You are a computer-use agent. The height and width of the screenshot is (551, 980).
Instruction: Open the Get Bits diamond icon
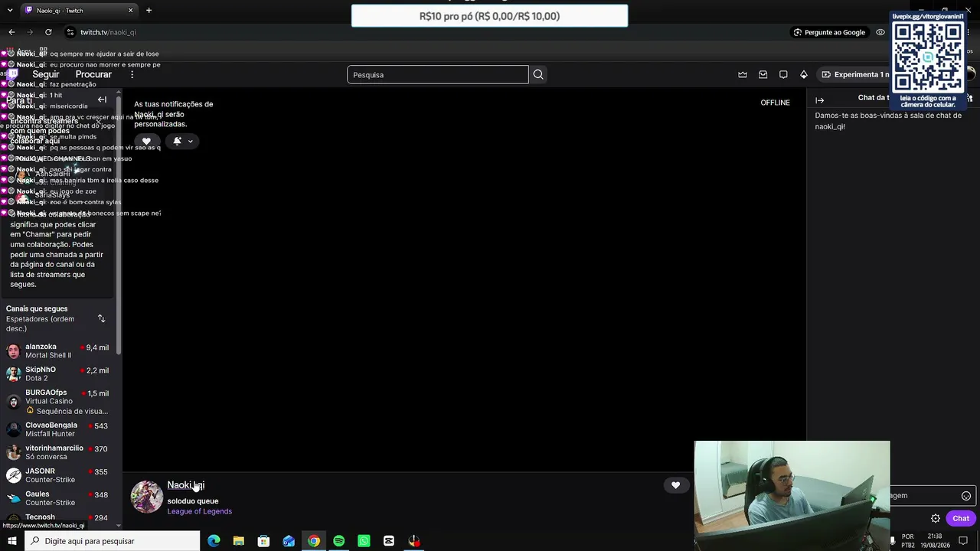point(804,74)
